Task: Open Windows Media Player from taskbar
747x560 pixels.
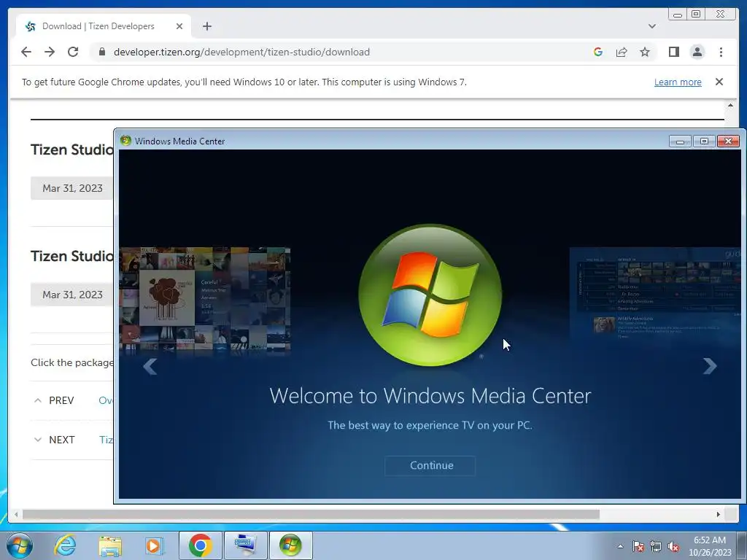Action: [x=155, y=545]
